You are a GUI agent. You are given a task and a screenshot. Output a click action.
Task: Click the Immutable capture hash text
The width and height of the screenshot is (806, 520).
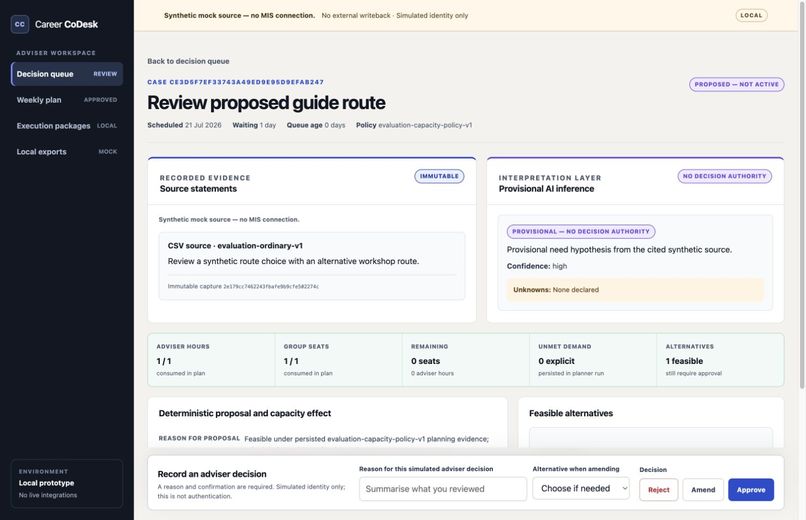click(243, 286)
